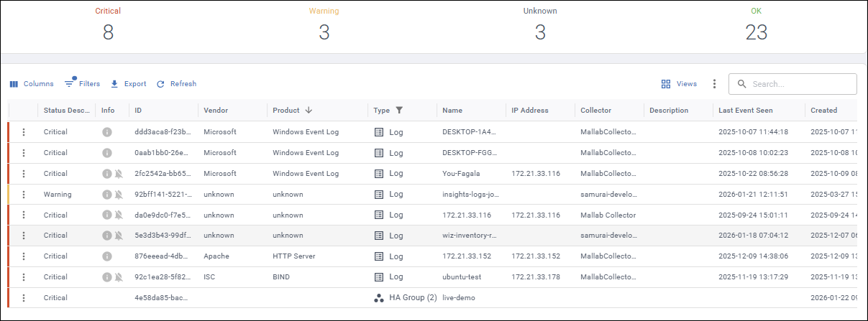Click muted bell icon for wiz-inventory row
This screenshot has height=321, width=868.
point(119,236)
